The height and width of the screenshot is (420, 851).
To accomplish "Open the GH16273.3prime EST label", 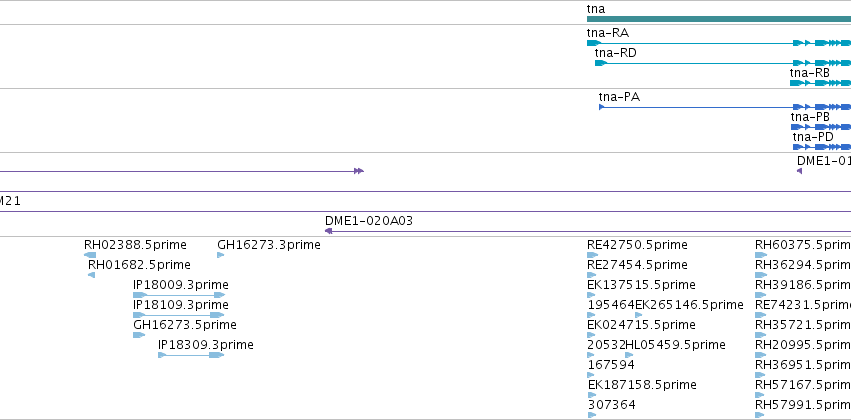I will click(269, 245).
